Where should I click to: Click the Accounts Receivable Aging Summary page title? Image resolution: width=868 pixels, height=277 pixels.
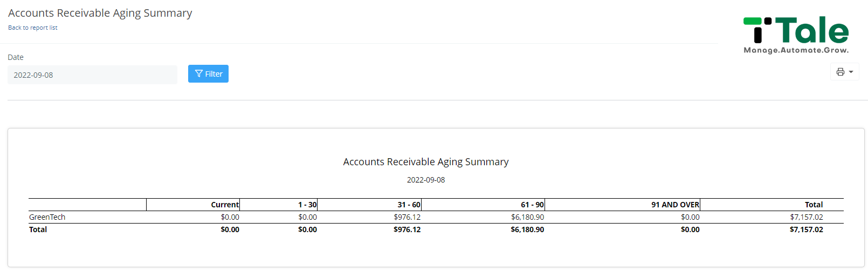click(x=100, y=13)
